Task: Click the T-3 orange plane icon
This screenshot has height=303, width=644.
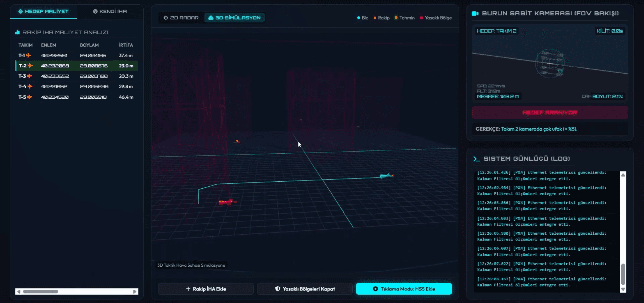Action: [x=30, y=76]
